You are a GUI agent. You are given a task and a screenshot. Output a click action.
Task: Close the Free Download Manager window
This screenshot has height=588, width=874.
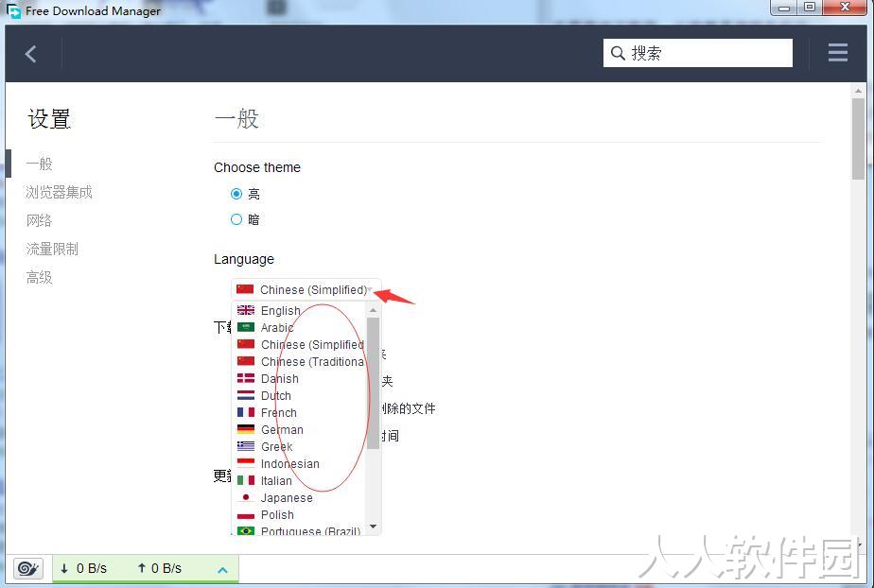[846, 8]
